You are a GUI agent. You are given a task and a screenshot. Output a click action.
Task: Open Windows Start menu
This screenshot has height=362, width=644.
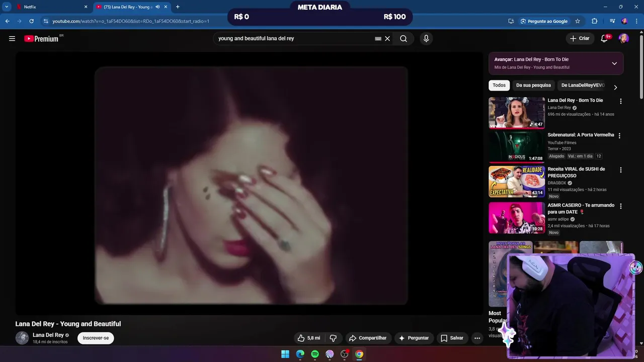pos(285,354)
